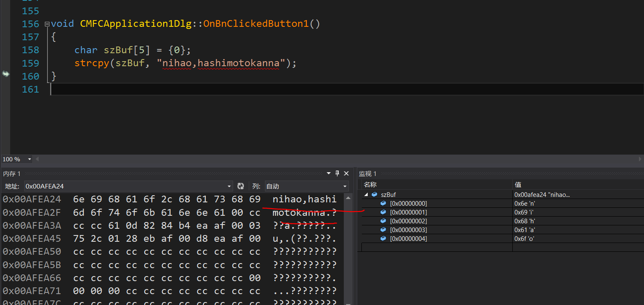Click strcpy in line 159
This screenshot has width=644, height=305.
click(92, 63)
